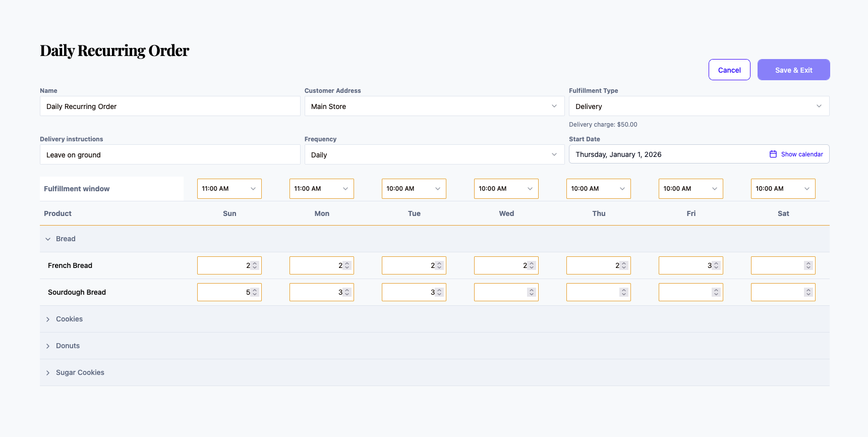
Task: Open the Frequency dropdown
Action: click(x=434, y=155)
